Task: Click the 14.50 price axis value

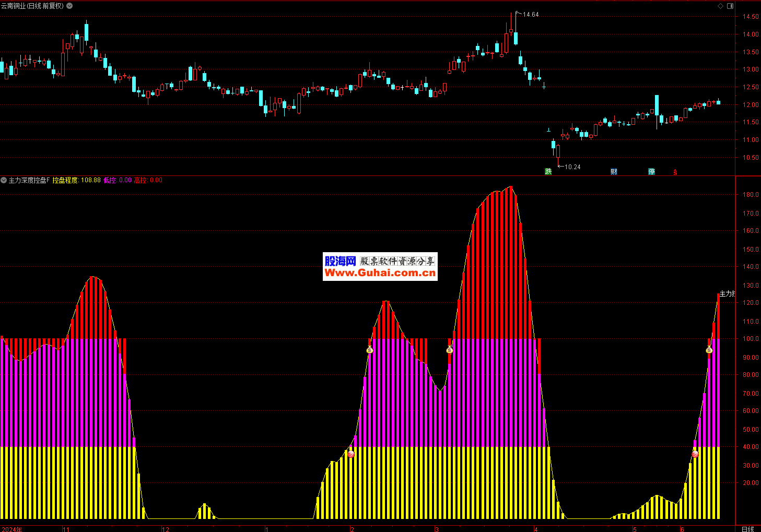Action: [x=751, y=17]
